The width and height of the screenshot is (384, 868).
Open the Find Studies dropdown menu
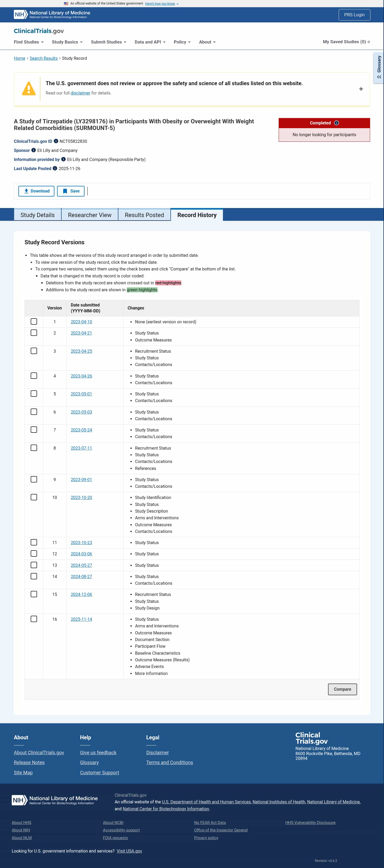pyautogui.click(x=29, y=42)
